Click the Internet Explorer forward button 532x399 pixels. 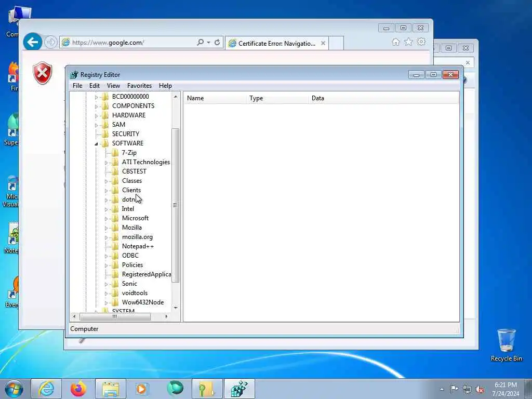(50, 43)
